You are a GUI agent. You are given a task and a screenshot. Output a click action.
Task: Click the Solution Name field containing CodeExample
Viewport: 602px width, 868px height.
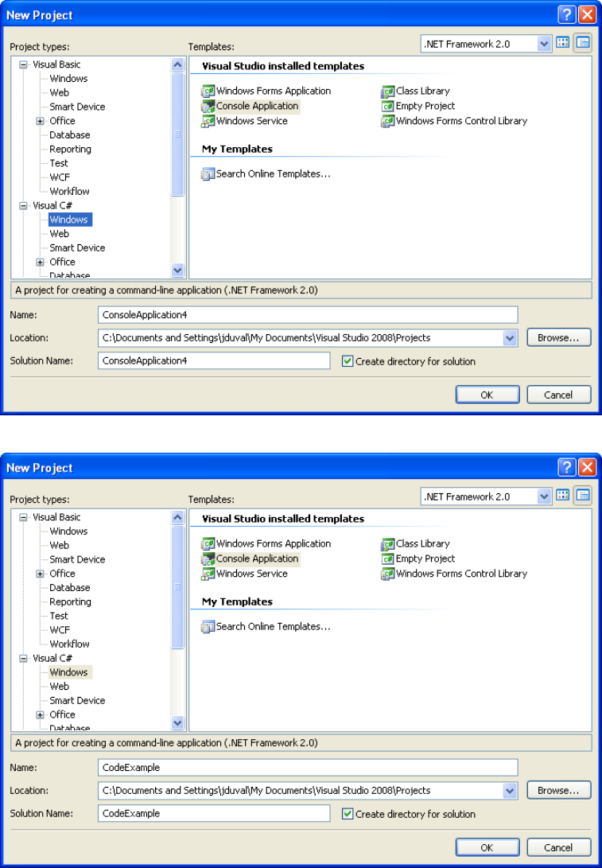(x=214, y=814)
